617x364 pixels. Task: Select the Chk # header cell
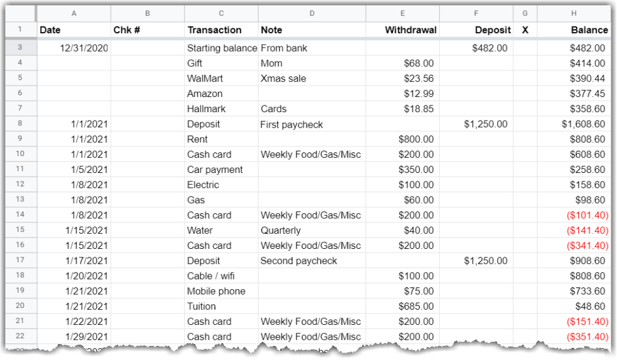click(x=147, y=30)
